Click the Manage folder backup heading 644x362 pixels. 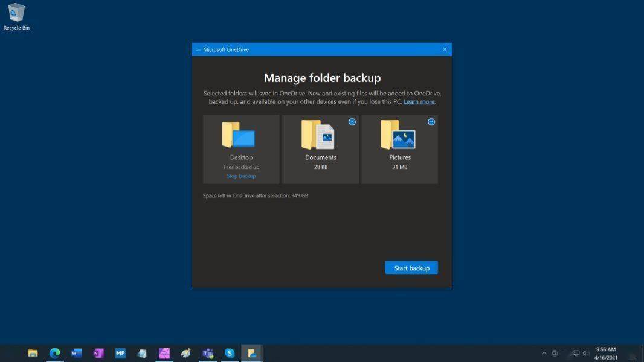pos(323,78)
